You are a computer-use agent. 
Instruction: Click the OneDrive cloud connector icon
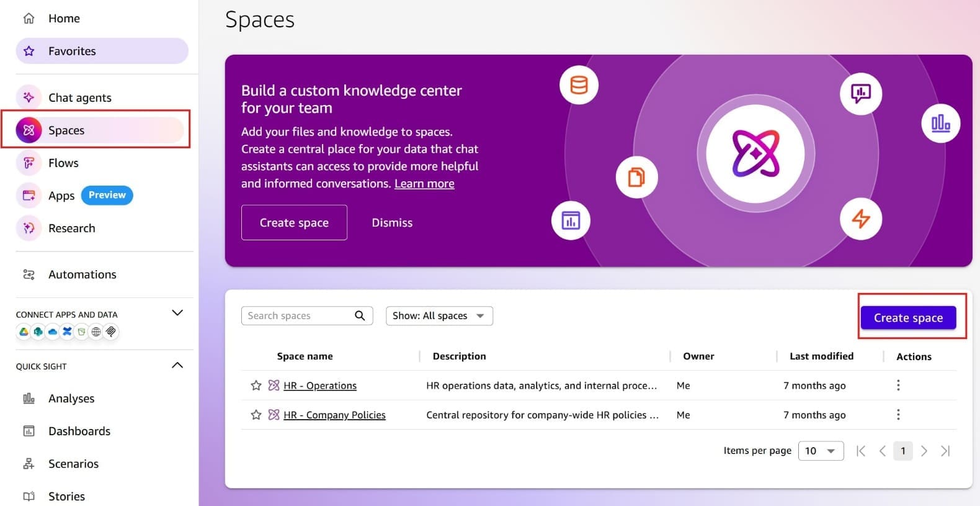tap(53, 332)
